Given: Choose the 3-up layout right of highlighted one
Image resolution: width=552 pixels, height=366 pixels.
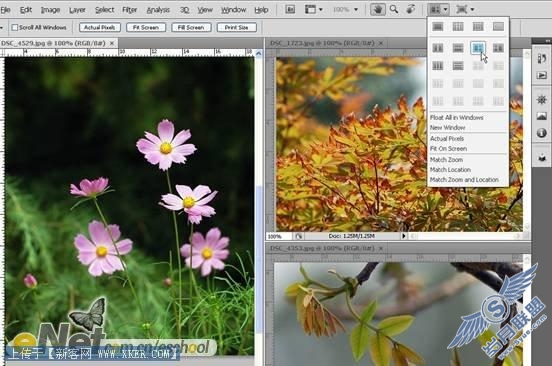Looking at the screenshot, I should pos(498,48).
